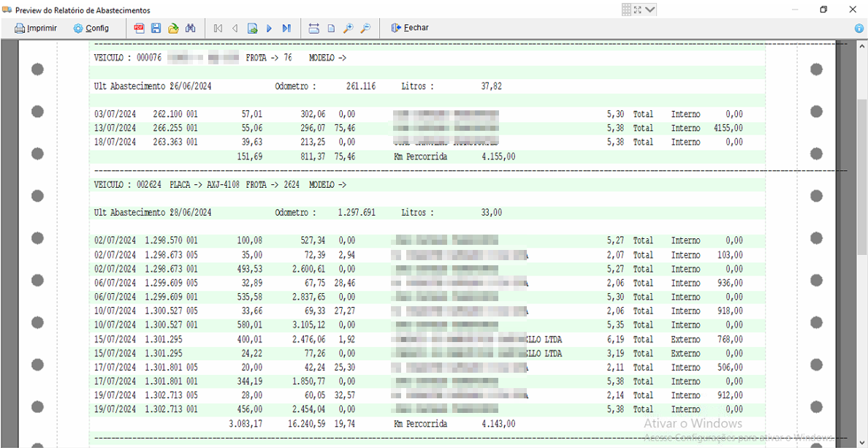
Task: Click litros value 37,82
Action: point(492,86)
